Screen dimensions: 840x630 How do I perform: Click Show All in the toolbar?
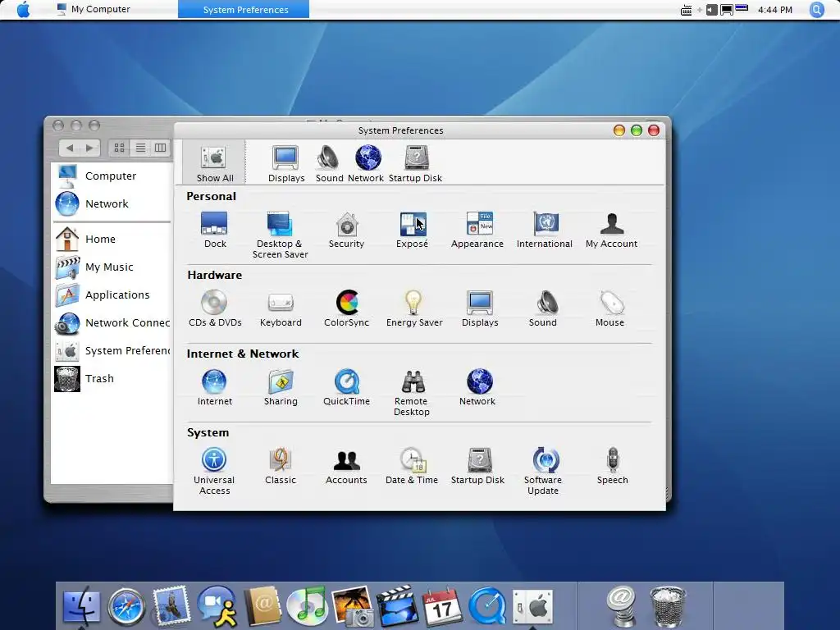tap(214, 162)
